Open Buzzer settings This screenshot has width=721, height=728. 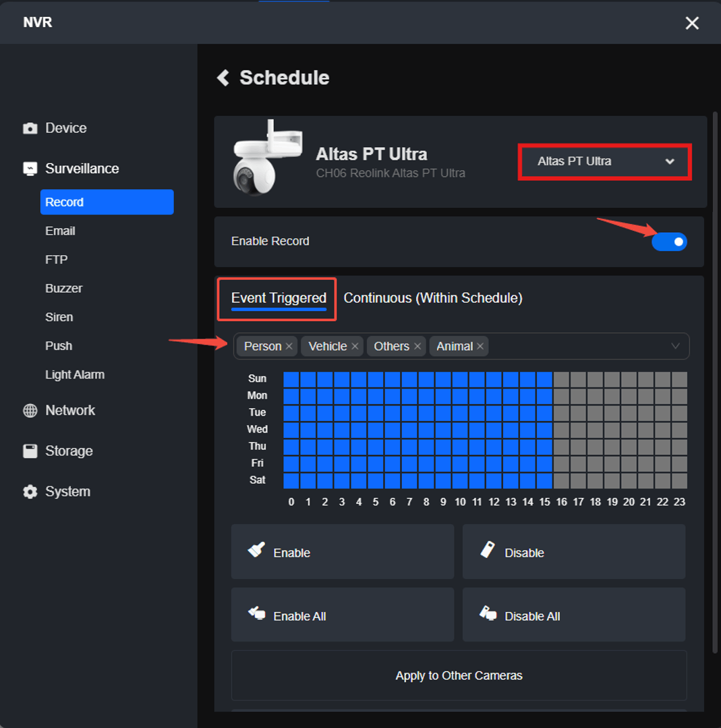click(x=63, y=288)
